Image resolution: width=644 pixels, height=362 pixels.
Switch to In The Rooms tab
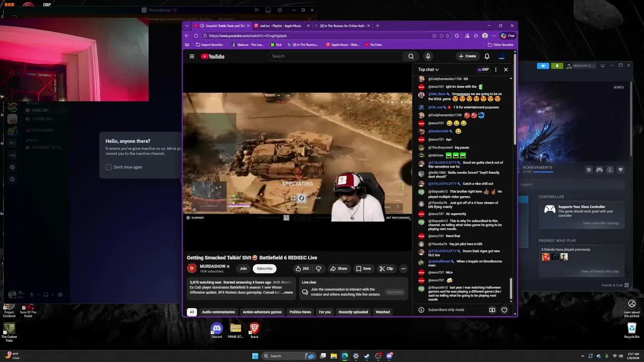tap(342, 26)
